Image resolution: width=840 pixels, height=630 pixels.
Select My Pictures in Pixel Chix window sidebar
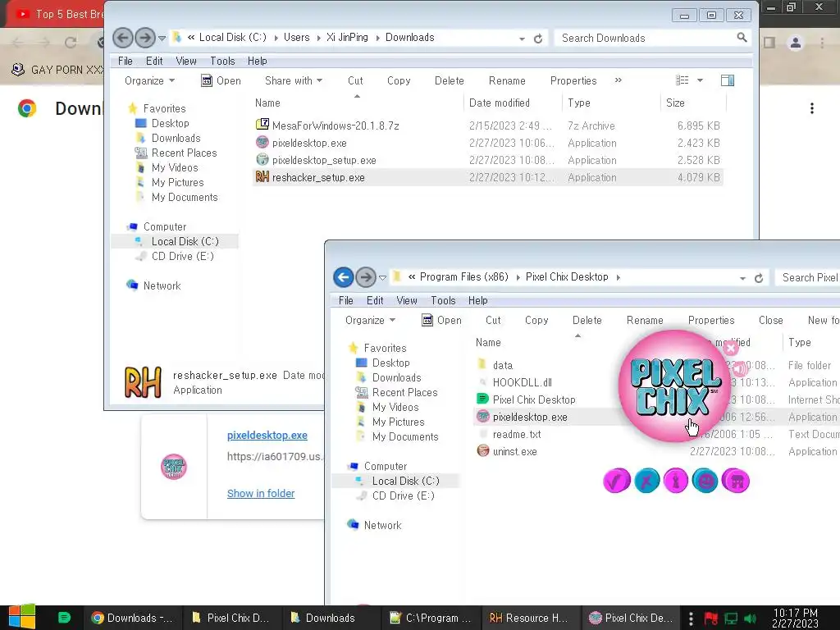point(398,422)
